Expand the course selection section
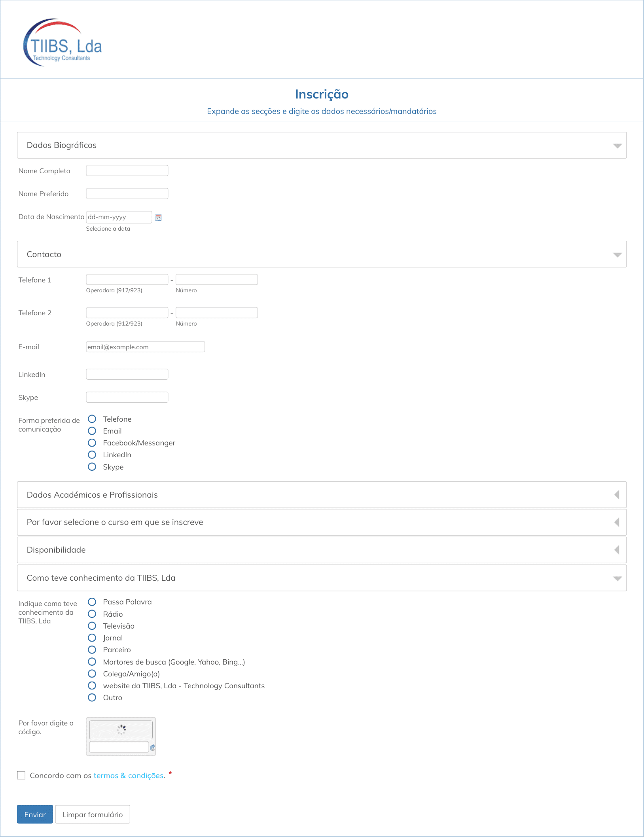Image resolution: width=644 pixels, height=837 pixels. (x=616, y=522)
